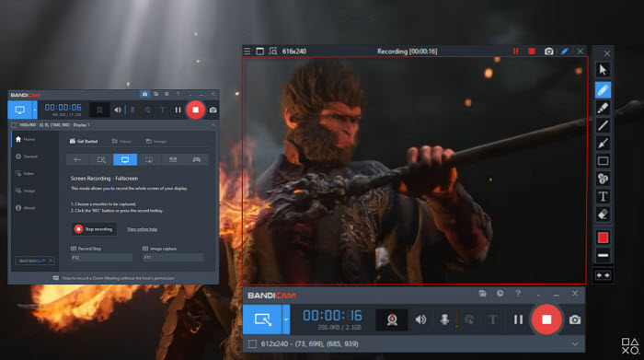Pause recording from the capture frame bar
The image size is (644, 360).
[516, 52]
